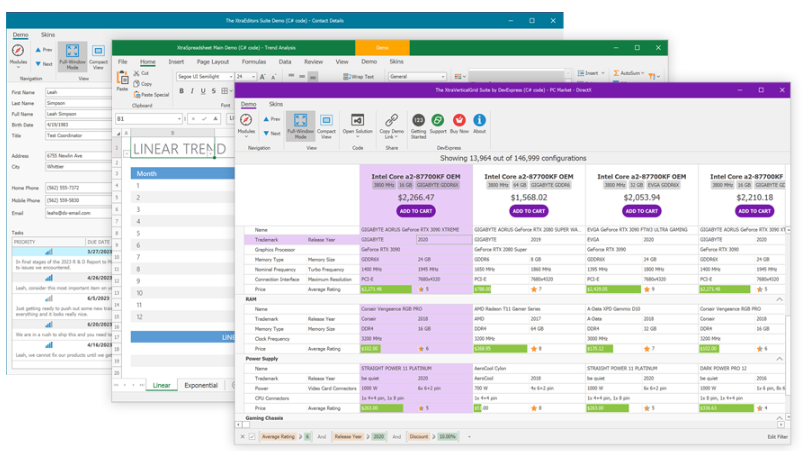811x451 pixels.
Task: Click the decrease font size icon
Action: coord(274,77)
